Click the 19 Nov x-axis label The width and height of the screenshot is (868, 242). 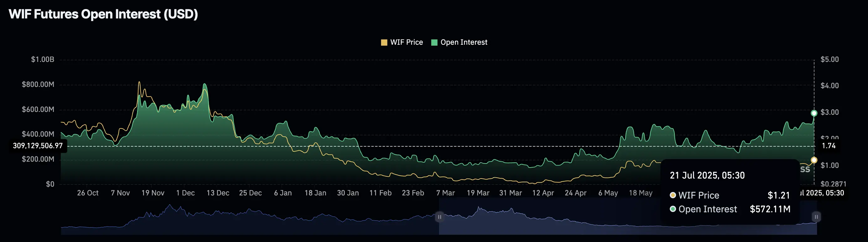(x=153, y=193)
